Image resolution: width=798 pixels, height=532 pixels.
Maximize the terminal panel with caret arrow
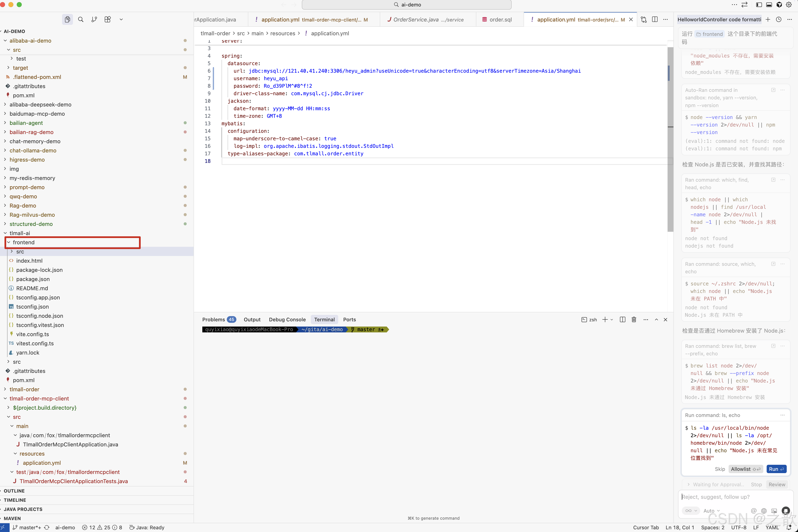pos(656,319)
